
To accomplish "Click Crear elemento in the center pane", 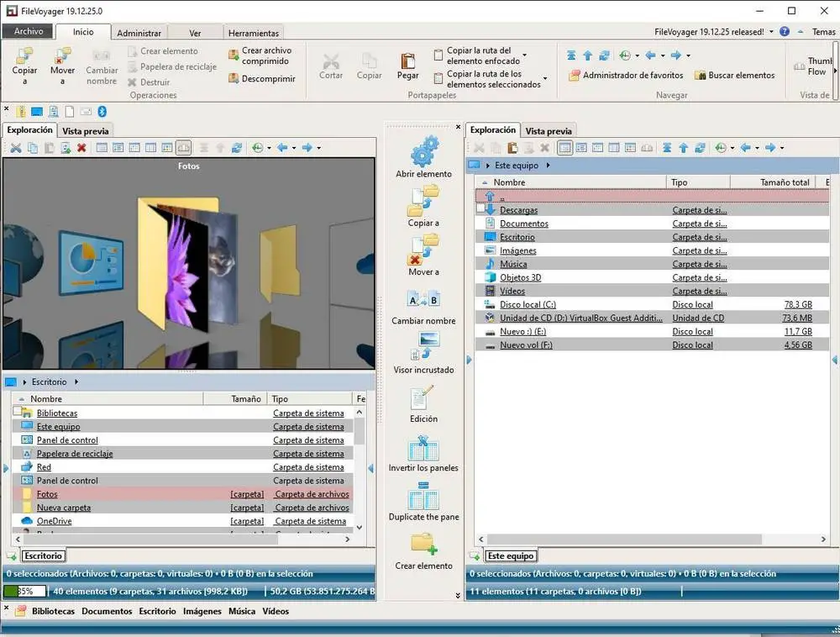I will tap(423, 550).
